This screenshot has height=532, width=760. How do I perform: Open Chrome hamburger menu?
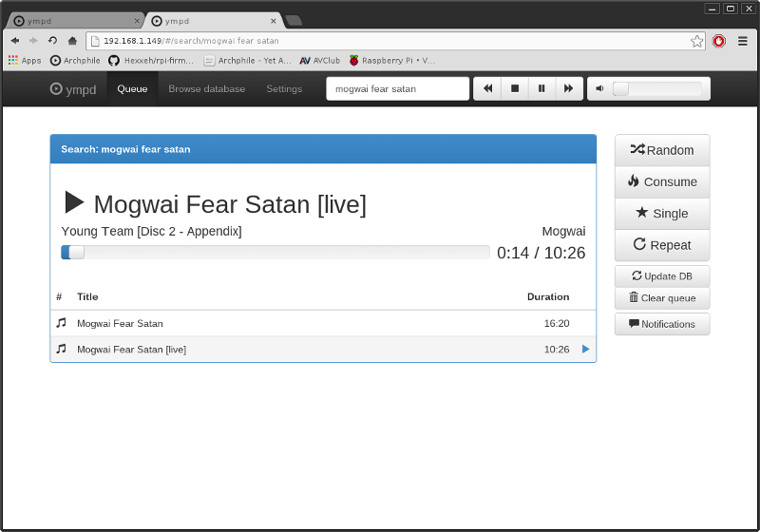click(743, 41)
